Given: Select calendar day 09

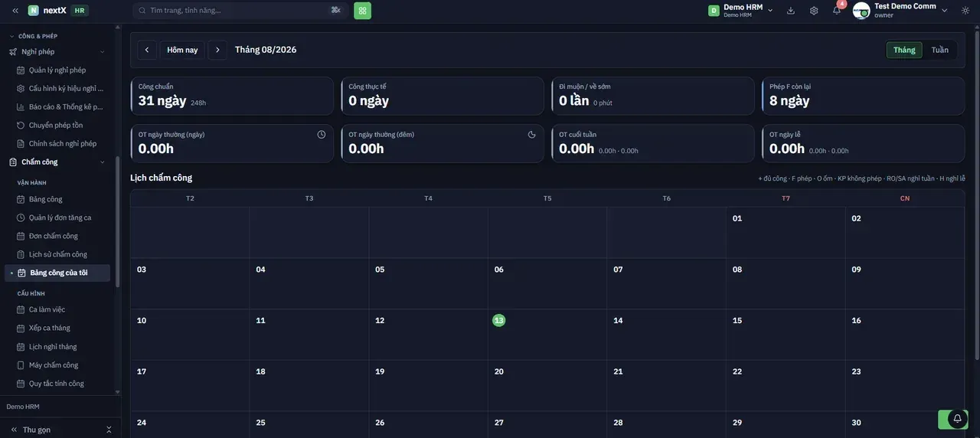Looking at the screenshot, I should (x=905, y=283).
